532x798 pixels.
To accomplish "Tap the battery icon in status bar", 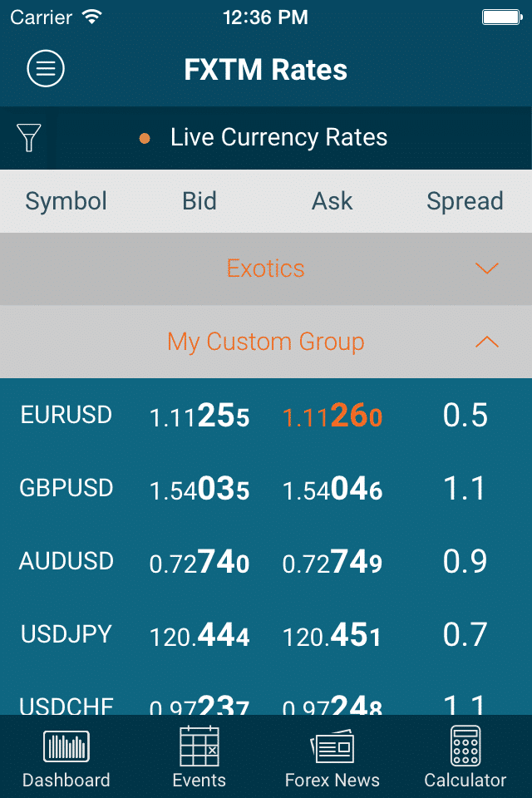I will pos(500,17).
